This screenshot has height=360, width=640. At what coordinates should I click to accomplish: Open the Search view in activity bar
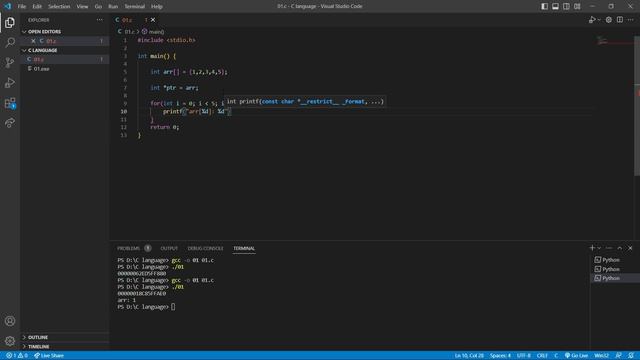(x=10, y=42)
